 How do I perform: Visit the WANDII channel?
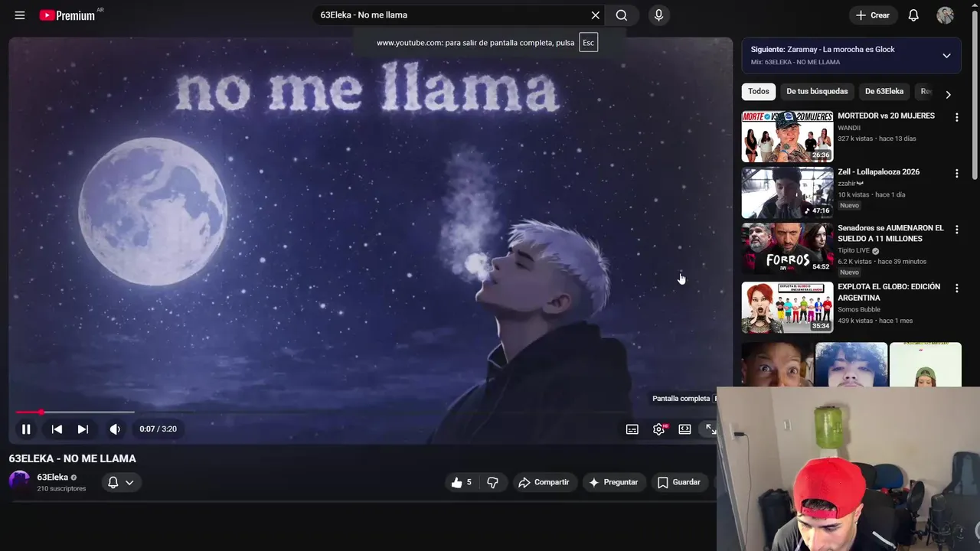pyautogui.click(x=849, y=128)
